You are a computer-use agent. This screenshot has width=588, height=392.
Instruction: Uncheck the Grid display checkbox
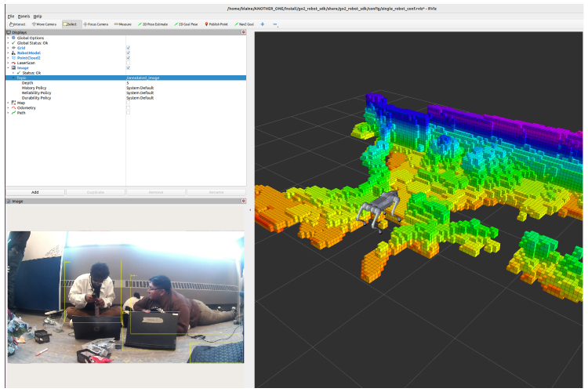tap(129, 48)
